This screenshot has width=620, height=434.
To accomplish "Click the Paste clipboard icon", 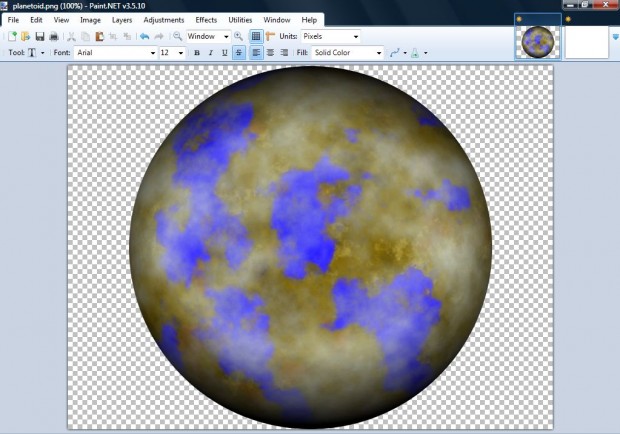I will [100, 36].
